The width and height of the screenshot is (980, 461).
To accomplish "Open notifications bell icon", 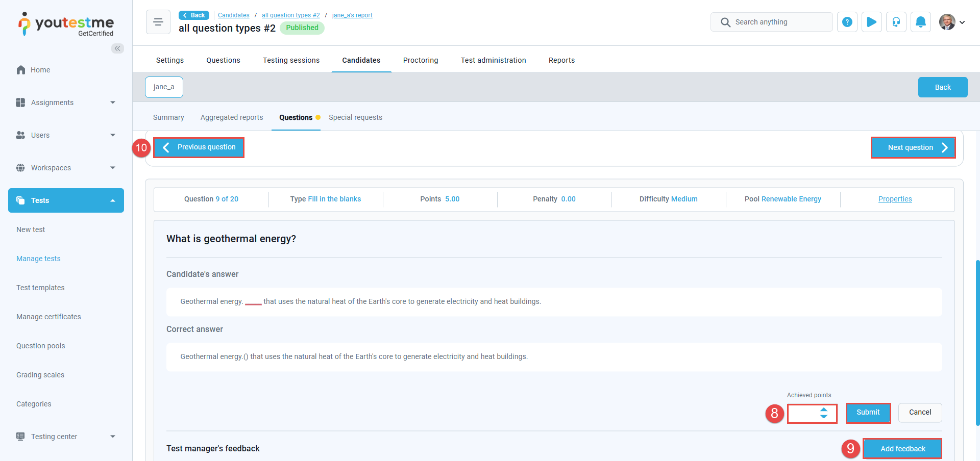I will [x=921, y=22].
